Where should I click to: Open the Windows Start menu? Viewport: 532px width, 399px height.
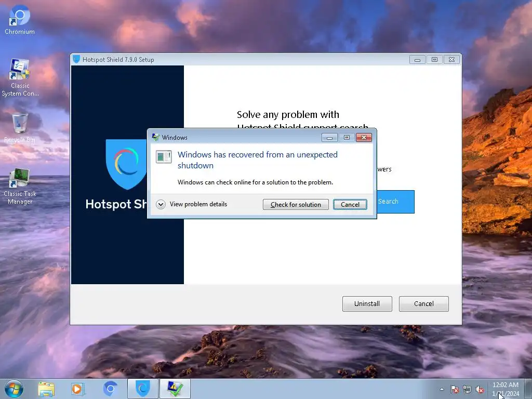[x=14, y=389]
